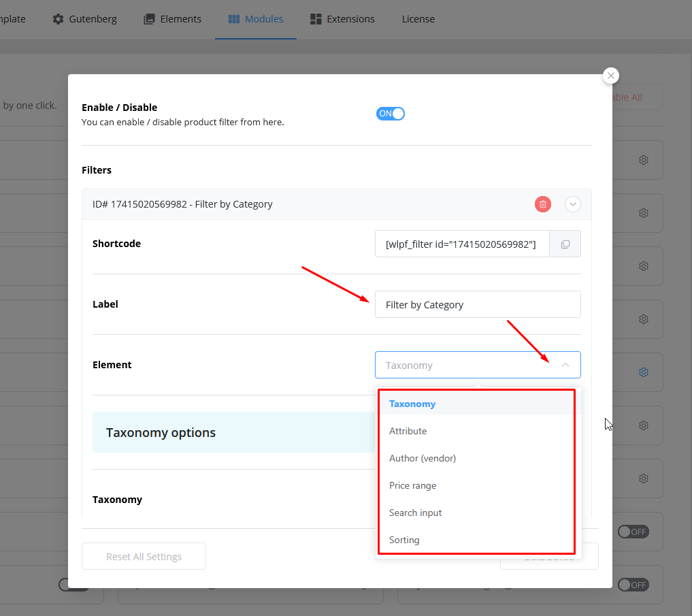This screenshot has height=616, width=692.
Task: Pick Price range in the dropdown
Action: pyautogui.click(x=412, y=485)
